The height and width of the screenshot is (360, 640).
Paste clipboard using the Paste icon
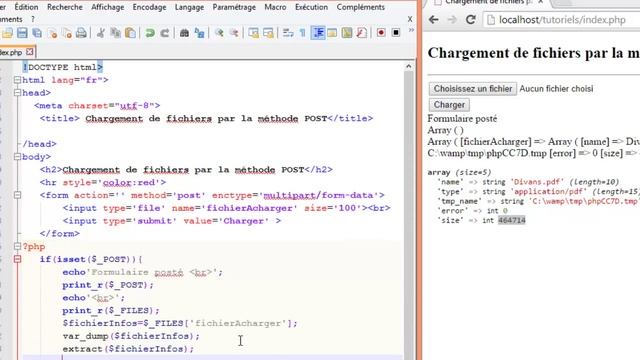click(131, 33)
